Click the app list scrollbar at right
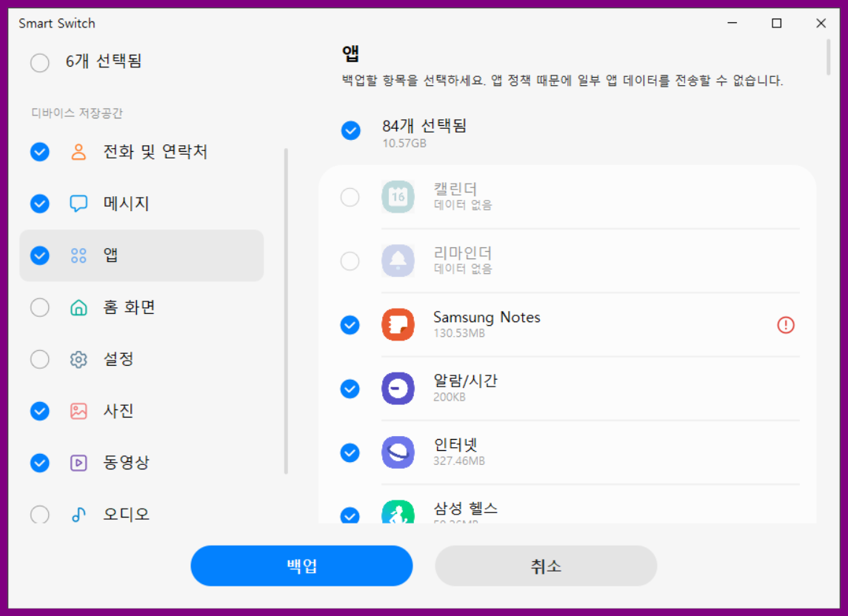 point(828,57)
